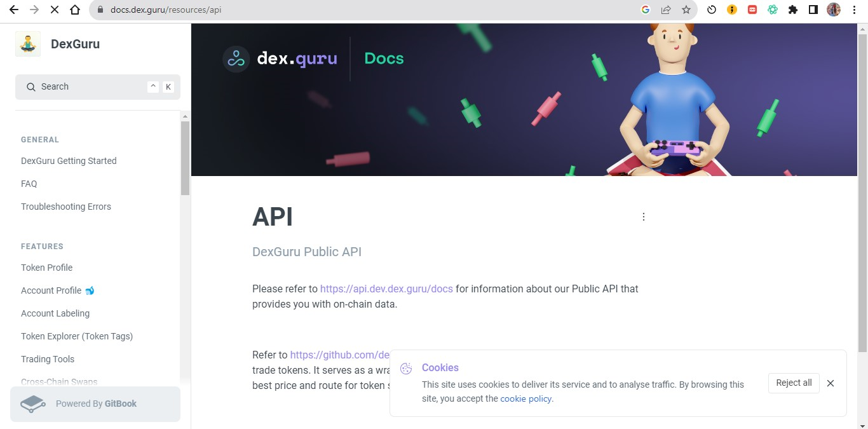Open Chrome three-dot menu
The width and height of the screenshot is (868, 429).
pos(855,10)
